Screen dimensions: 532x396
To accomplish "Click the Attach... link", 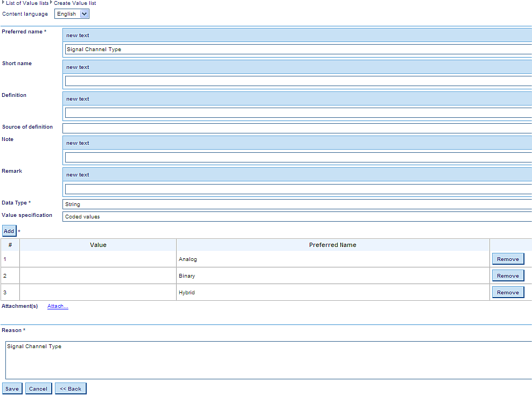I will [x=58, y=307].
